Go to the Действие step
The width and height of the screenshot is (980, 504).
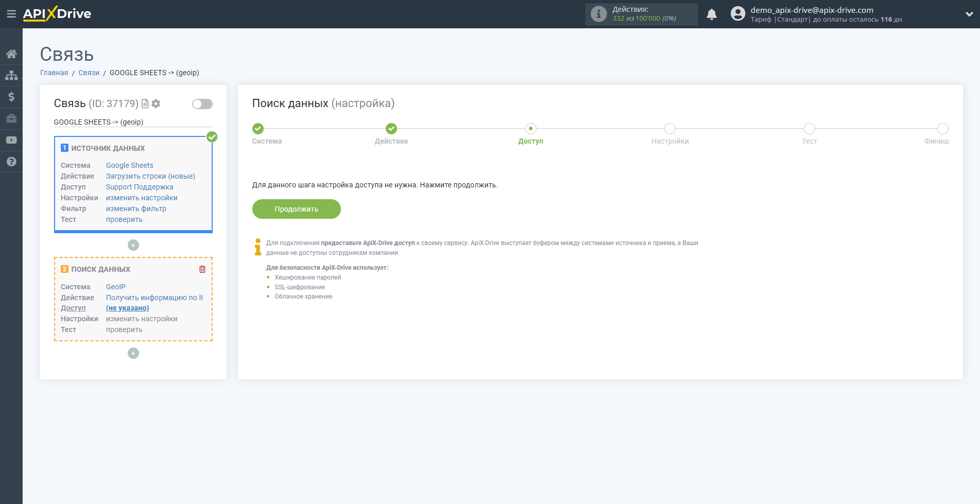tap(391, 129)
